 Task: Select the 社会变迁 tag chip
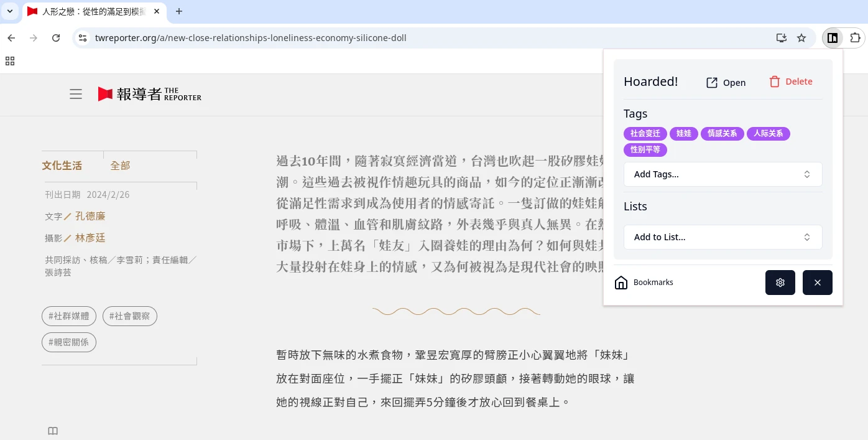[x=645, y=133]
